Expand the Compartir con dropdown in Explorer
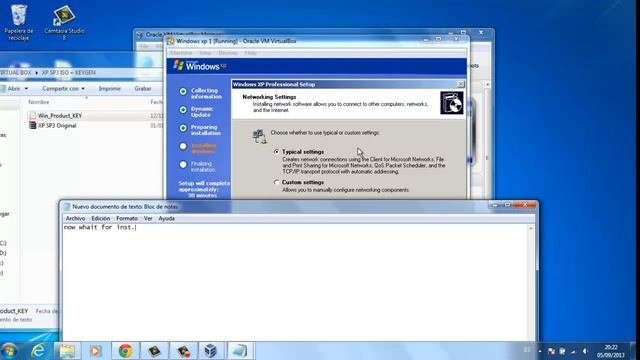The width and height of the screenshot is (640, 360). (x=64, y=89)
